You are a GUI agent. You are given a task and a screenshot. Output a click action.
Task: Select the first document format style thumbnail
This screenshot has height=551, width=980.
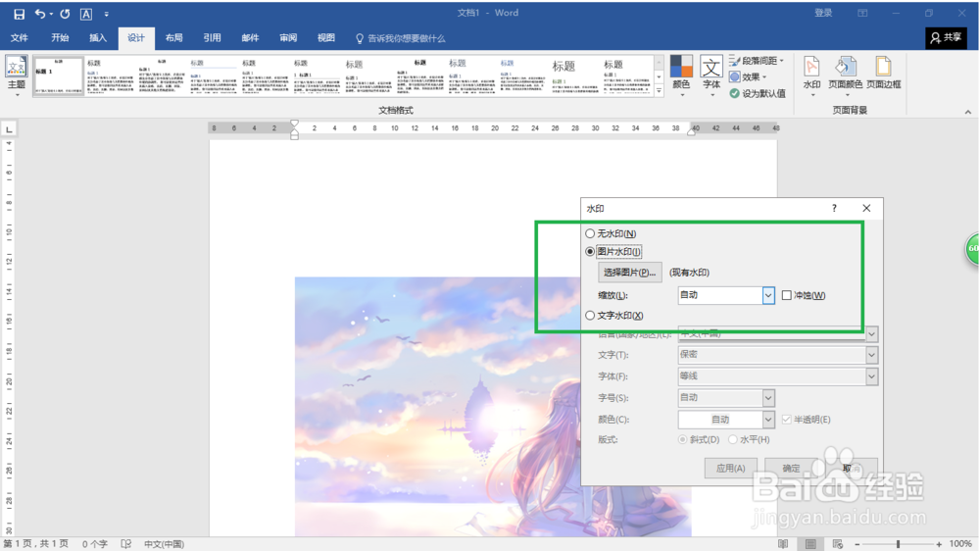click(x=58, y=75)
